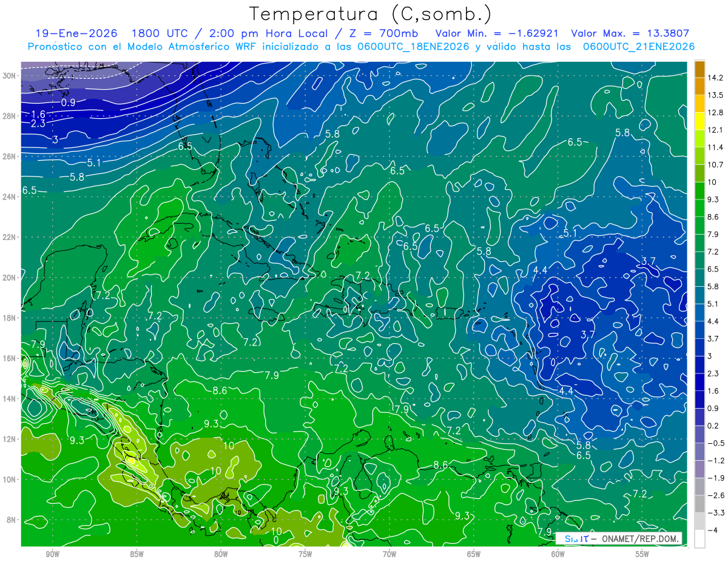Click the '0600UTC_21ENE2026' valid-until time

click(638, 47)
